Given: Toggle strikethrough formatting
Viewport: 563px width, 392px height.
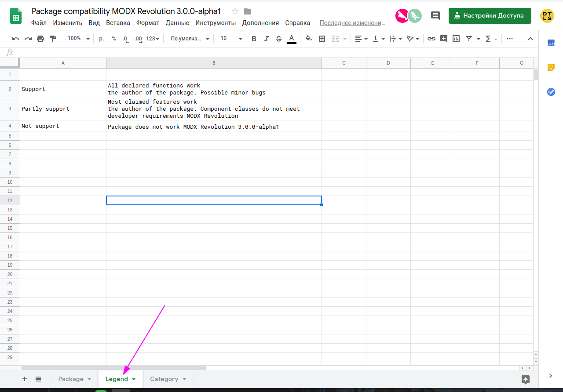Looking at the screenshot, I should click(278, 39).
